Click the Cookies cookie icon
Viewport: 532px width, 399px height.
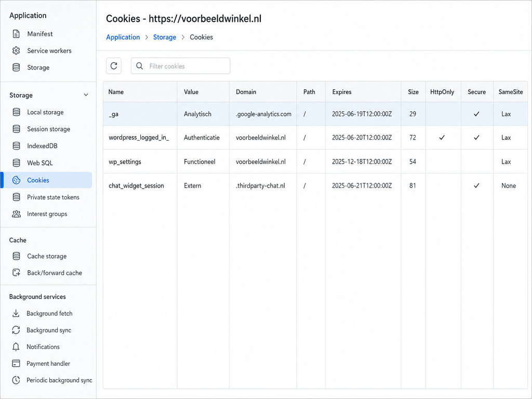point(16,180)
